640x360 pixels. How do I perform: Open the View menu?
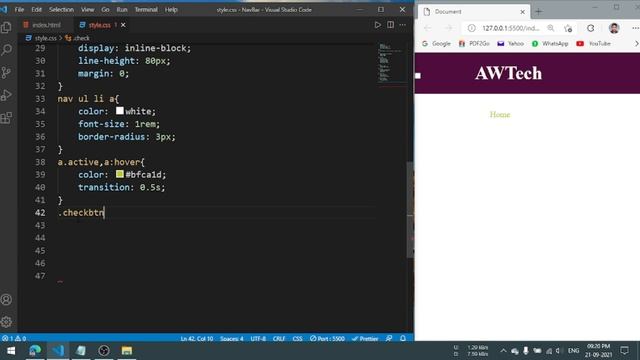[87, 9]
